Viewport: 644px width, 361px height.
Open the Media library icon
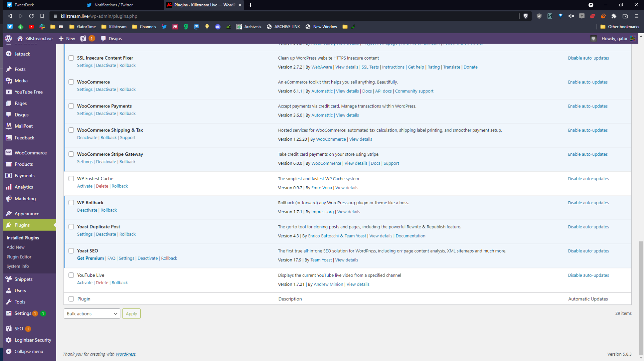(x=9, y=81)
